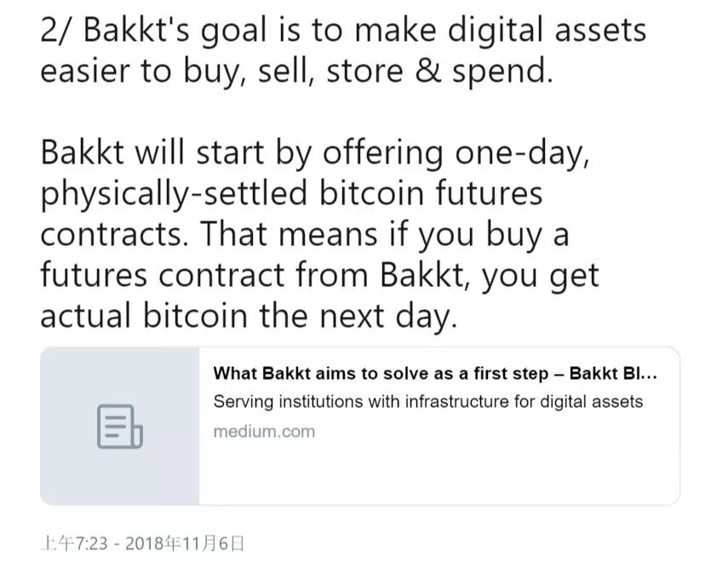Click the line 'Bakkt will start by offering one-day,'
The image size is (728, 562).
click(x=315, y=152)
